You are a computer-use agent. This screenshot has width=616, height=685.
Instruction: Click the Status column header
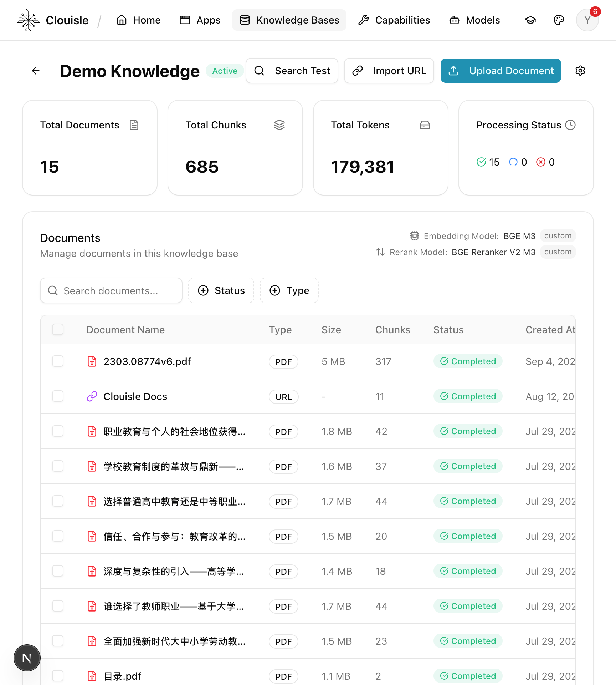tap(448, 330)
